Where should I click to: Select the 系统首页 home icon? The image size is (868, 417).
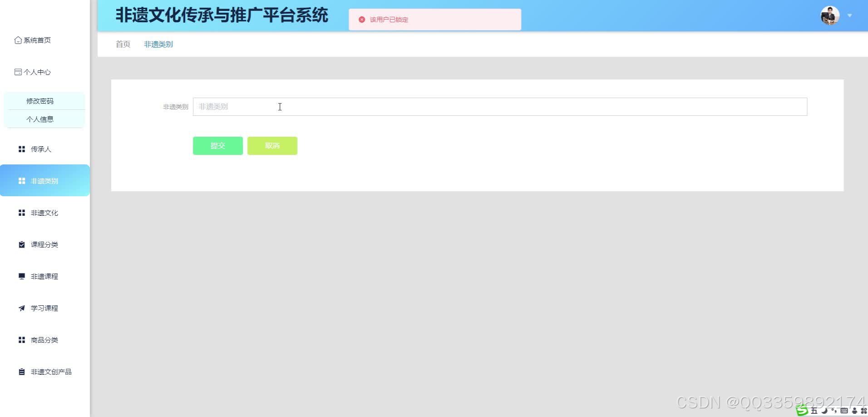(18, 40)
